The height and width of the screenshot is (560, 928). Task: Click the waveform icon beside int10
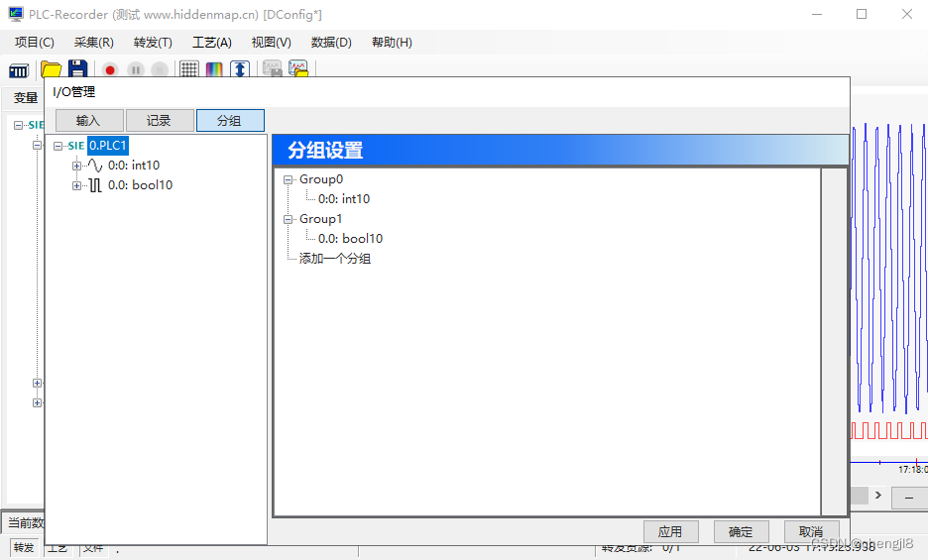click(95, 166)
